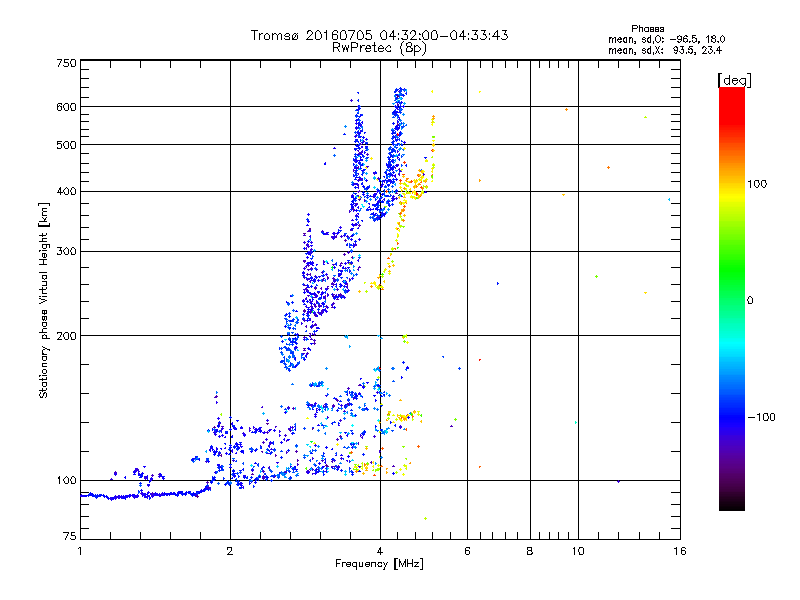Screen dimensions: 800x600
Task: Click the 'Frequency [MHz]' axis label
Action: coord(379,564)
